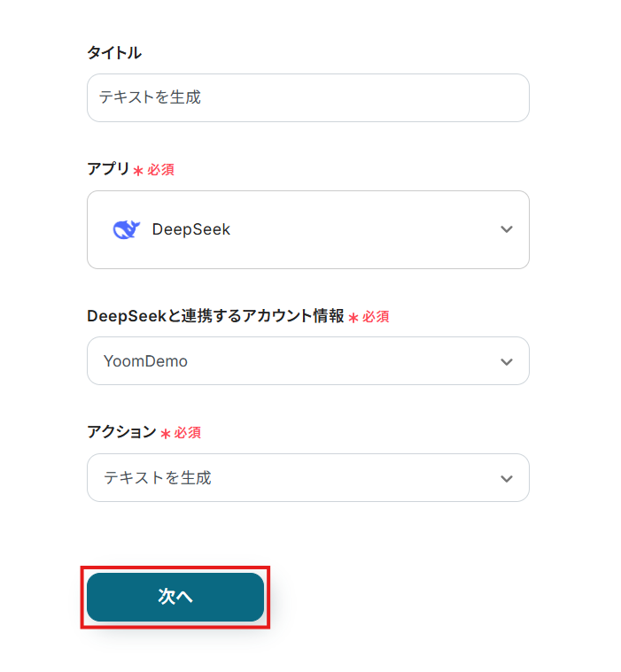This screenshot has height=672, width=621.
Task: Click the DeepSeekと連携するアカウント情報 label
Action: (x=214, y=316)
